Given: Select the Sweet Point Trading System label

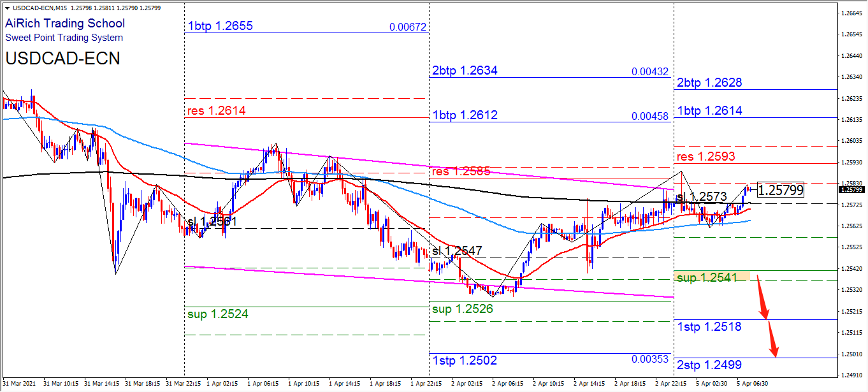Looking at the screenshot, I should coord(64,38).
